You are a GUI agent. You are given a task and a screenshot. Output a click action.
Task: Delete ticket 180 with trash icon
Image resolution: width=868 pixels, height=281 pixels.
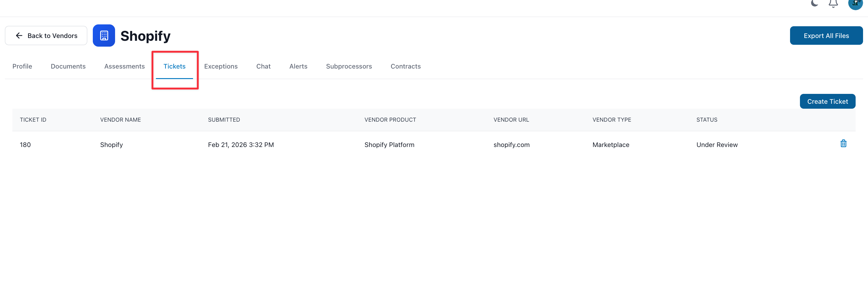(x=843, y=144)
